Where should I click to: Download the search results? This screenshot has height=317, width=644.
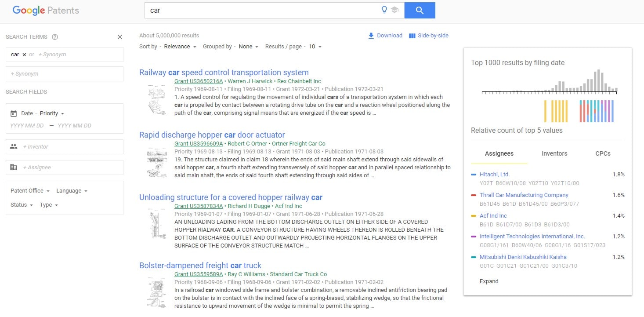tap(385, 36)
